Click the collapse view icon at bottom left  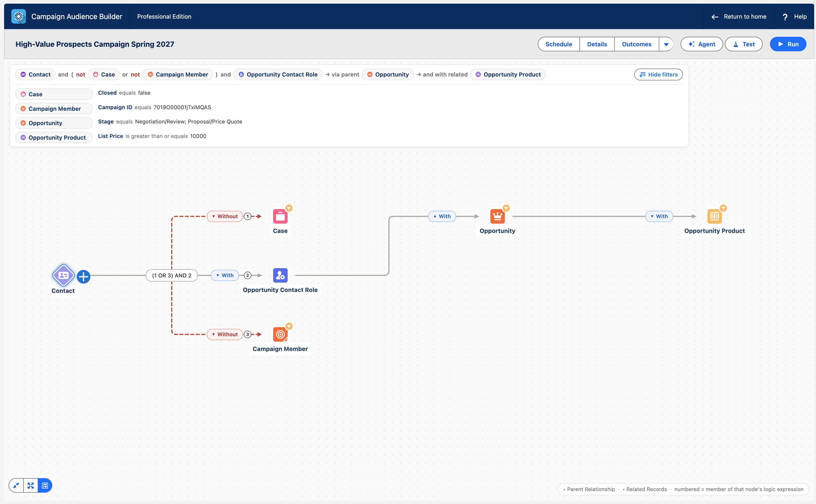click(x=16, y=485)
